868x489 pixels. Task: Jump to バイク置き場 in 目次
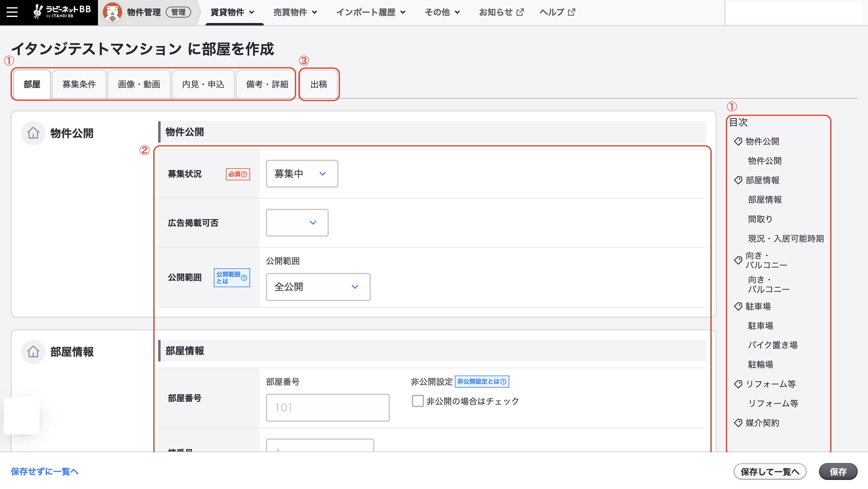pyautogui.click(x=773, y=345)
